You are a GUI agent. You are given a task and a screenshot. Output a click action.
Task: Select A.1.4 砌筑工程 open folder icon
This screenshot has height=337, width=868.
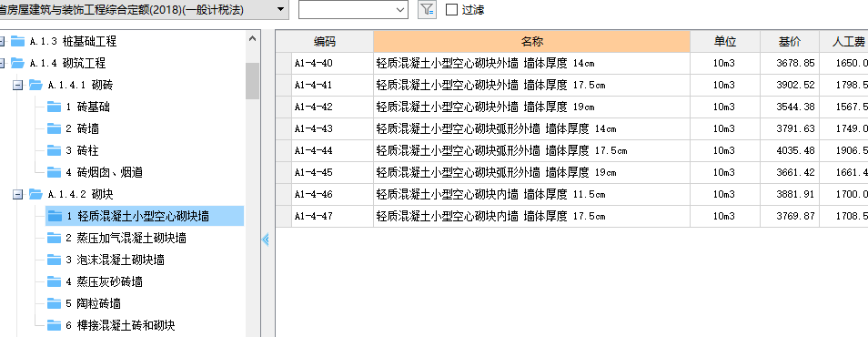click(18, 63)
